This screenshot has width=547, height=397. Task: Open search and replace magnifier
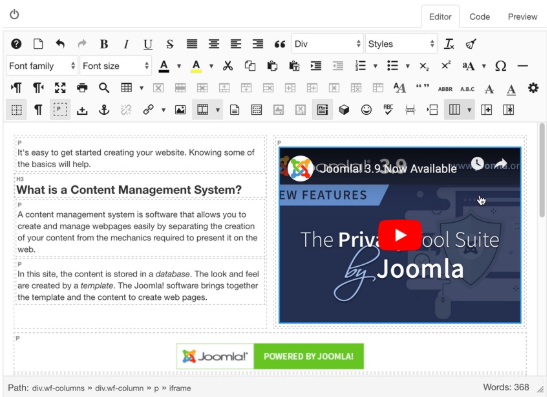104,88
